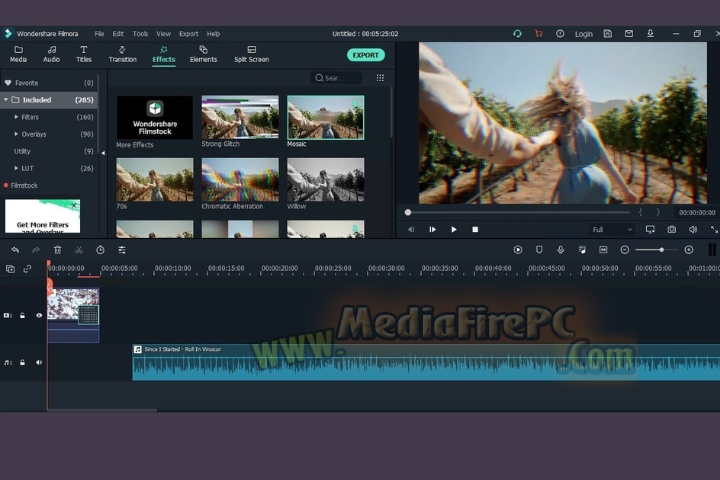Open the Titles tab
720x480 pixels.
tap(84, 54)
